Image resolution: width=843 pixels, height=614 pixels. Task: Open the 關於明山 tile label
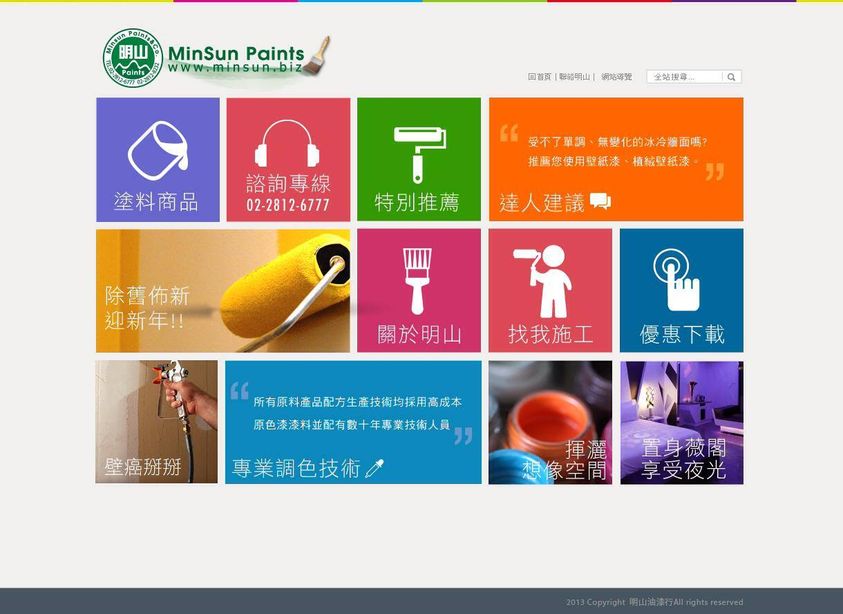pyautogui.click(x=419, y=334)
